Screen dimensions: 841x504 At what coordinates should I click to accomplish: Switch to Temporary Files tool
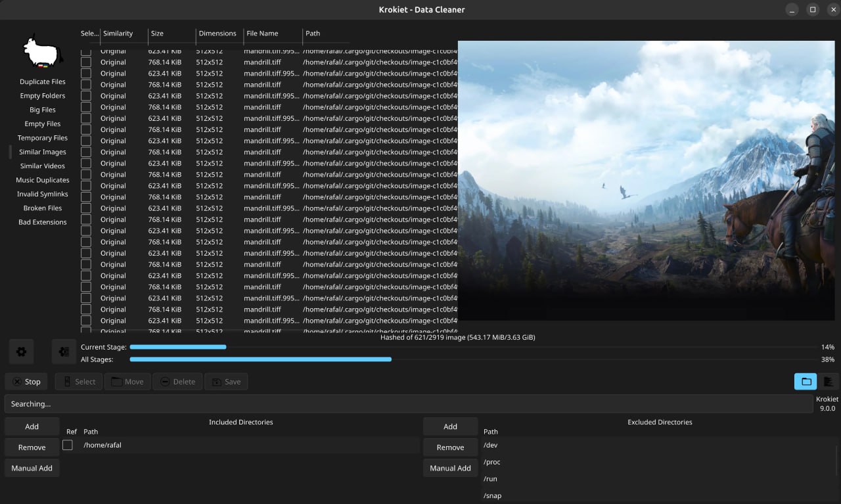click(43, 137)
